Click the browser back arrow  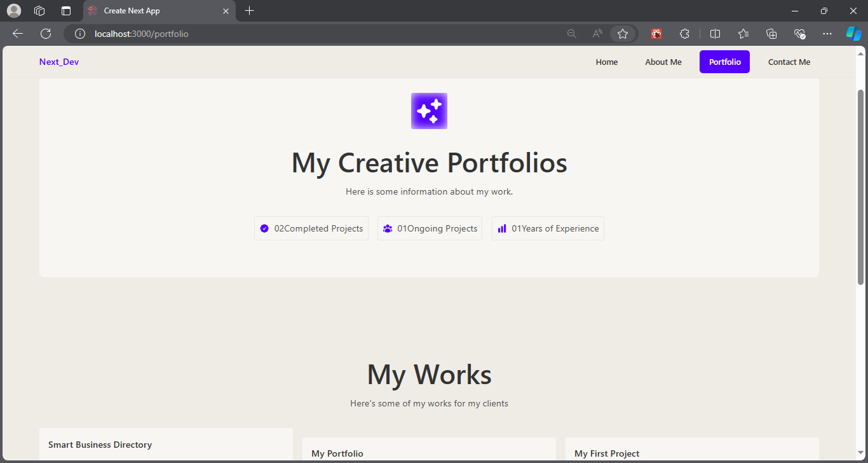point(18,34)
